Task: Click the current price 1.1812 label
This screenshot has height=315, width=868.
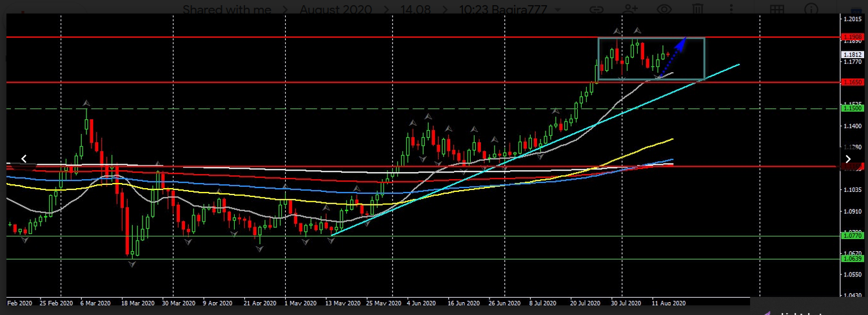Action: point(853,55)
